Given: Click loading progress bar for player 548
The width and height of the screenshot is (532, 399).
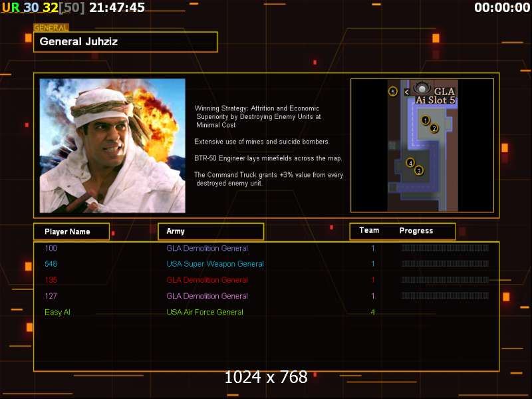Looking at the screenshot, I should pos(445,263).
